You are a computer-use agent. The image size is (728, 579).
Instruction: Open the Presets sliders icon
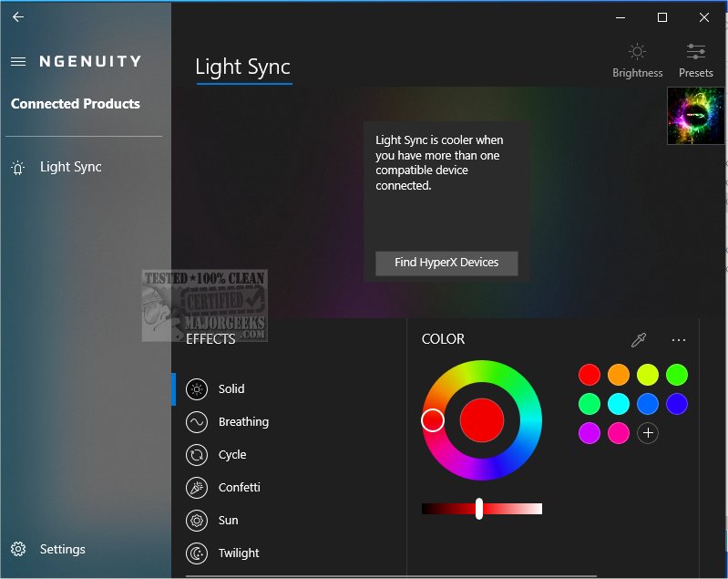pos(695,52)
